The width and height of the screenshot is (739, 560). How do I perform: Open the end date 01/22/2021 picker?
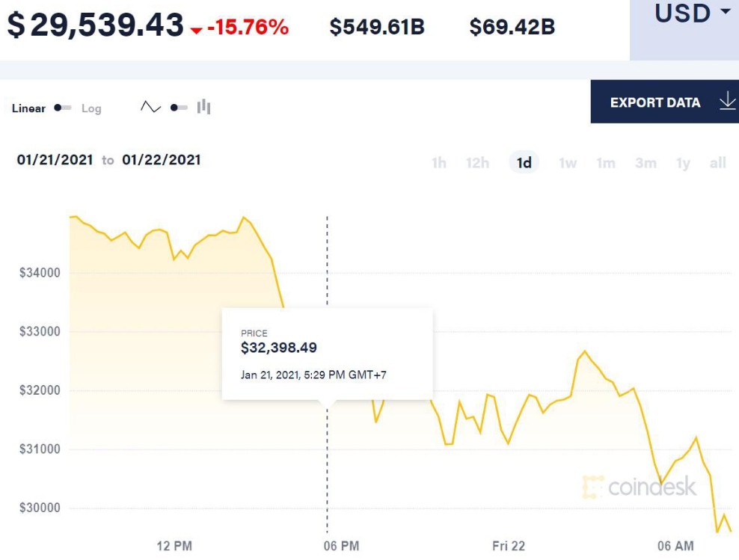coord(160,159)
